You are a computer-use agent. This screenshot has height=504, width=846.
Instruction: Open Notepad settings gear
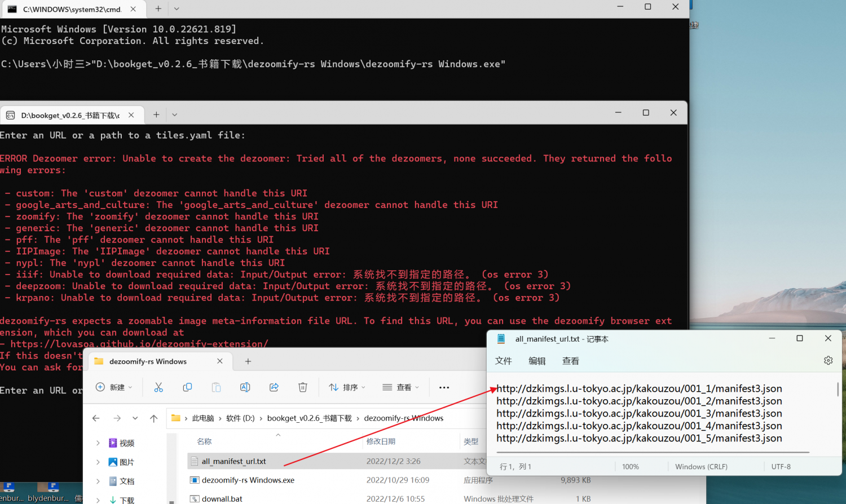(x=828, y=360)
